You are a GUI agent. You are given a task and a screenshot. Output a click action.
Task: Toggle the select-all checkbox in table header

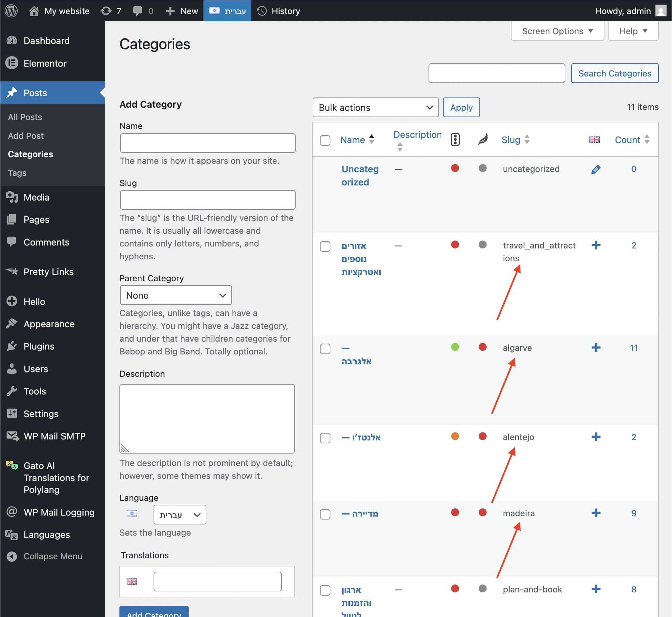click(325, 140)
